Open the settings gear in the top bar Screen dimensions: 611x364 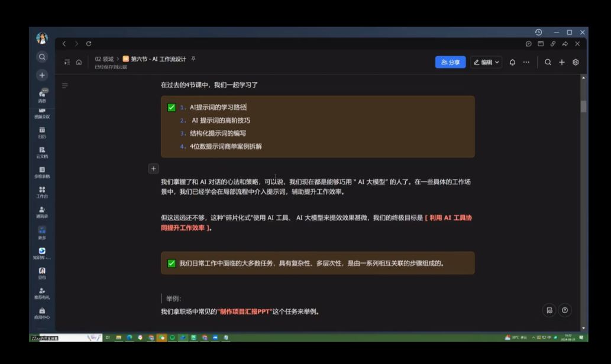point(574,61)
